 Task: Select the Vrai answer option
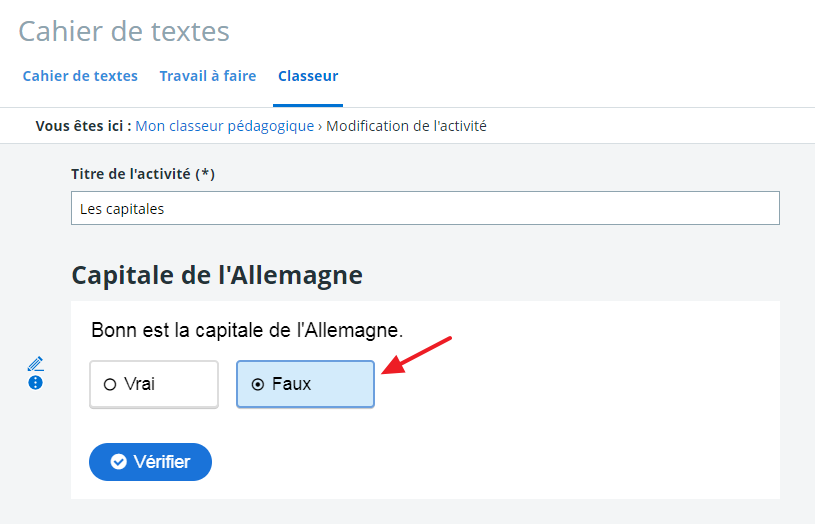(x=154, y=384)
